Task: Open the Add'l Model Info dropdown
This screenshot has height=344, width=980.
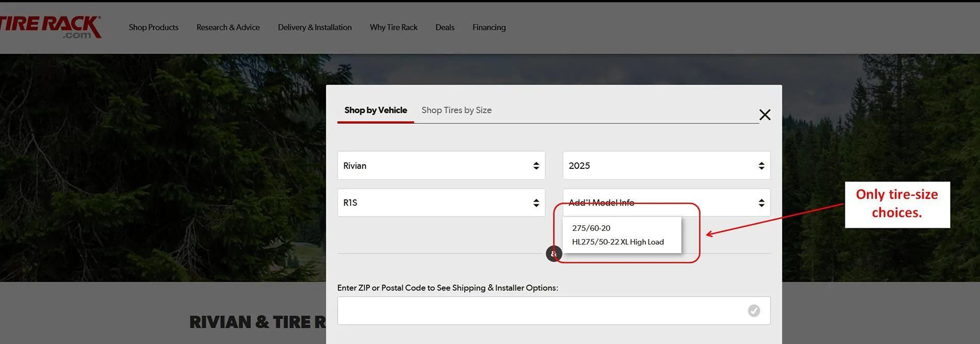Action: (666, 202)
